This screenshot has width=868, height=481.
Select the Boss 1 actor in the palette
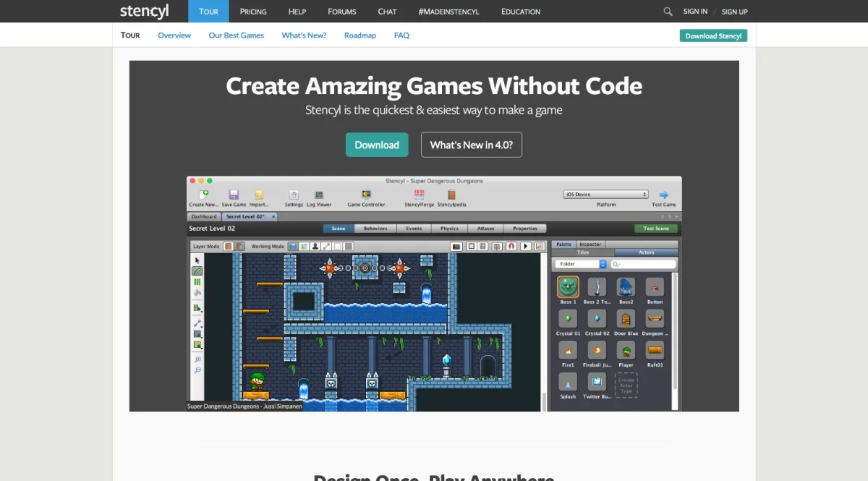(568, 287)
